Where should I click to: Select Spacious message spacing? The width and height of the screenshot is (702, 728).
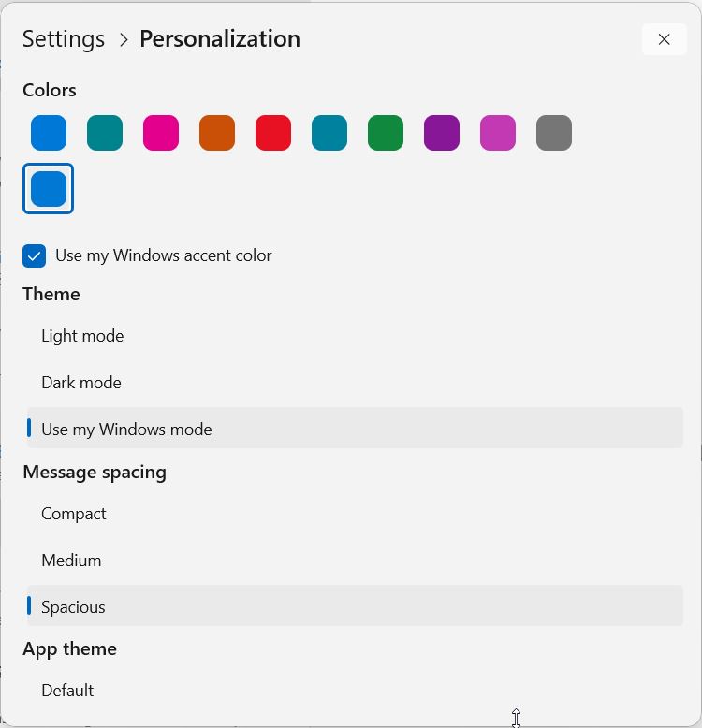click(73, 607)
